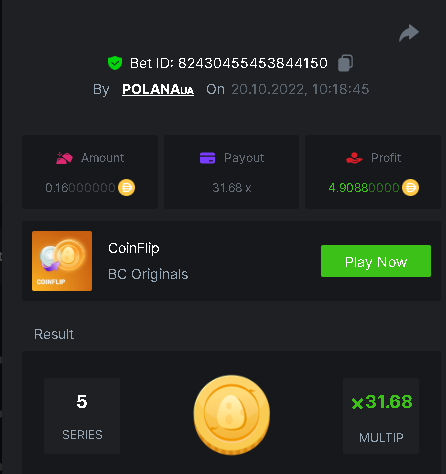Open POLANA user profile link
The height and width of the screenshot is (474, 446).
point(158,89)
